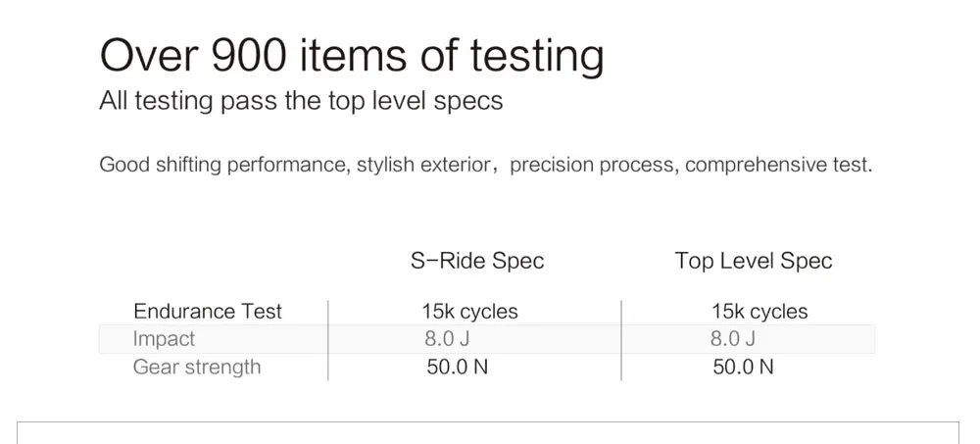Click 'comprehensive test' in the description

pos(778,165)
